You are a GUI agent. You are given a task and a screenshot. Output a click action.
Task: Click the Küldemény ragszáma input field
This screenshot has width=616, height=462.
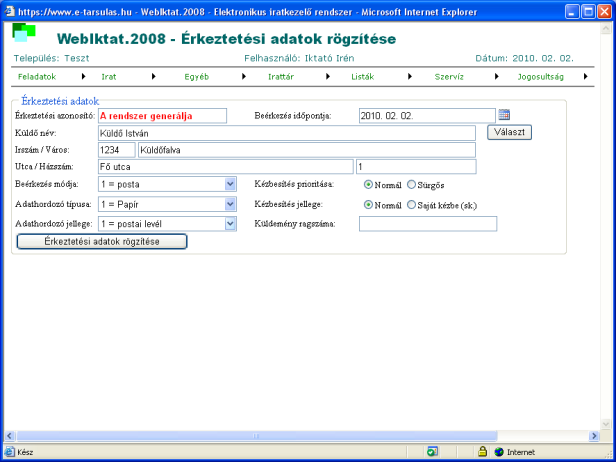pyautogui.click(x=428, y=224)
